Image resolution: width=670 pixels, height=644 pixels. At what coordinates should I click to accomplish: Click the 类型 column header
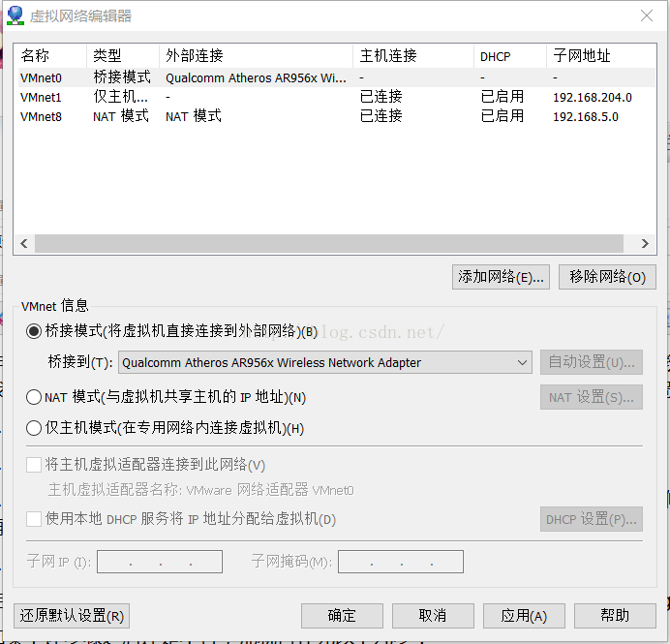click(x=123, y=55)
